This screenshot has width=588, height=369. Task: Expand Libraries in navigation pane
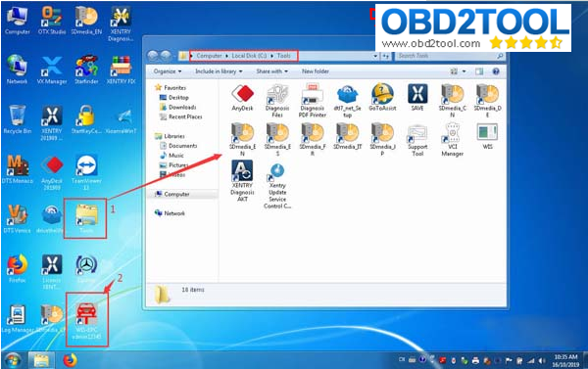[174, 136]
